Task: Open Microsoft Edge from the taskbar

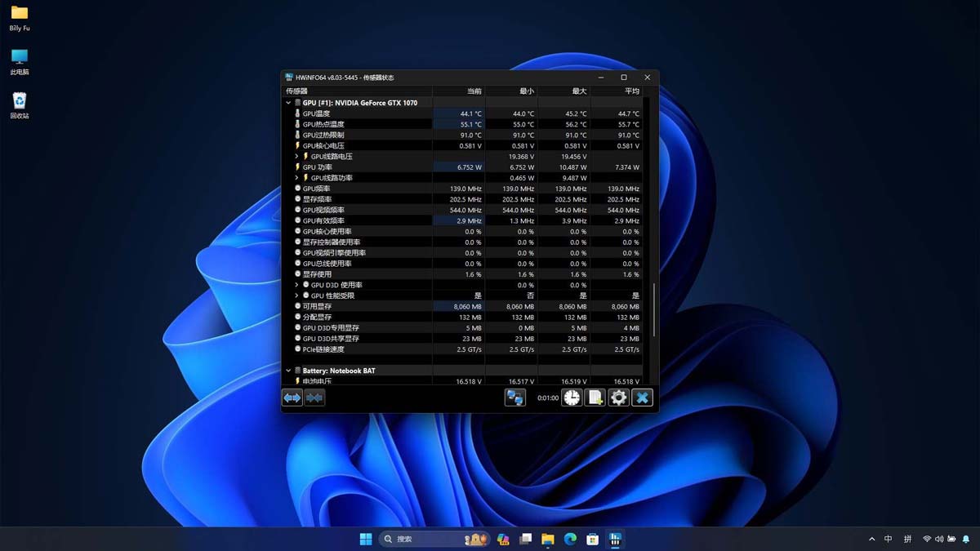Action: (570, 540)
